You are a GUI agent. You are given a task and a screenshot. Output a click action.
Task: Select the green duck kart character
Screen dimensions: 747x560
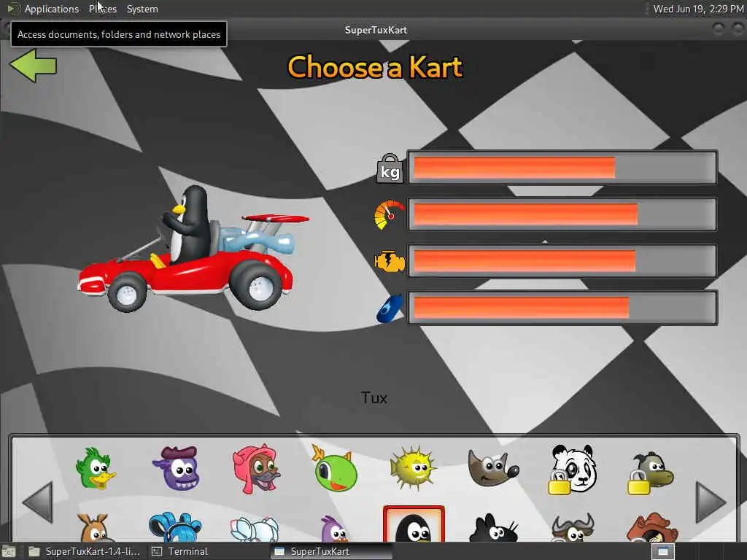(96, 468)
